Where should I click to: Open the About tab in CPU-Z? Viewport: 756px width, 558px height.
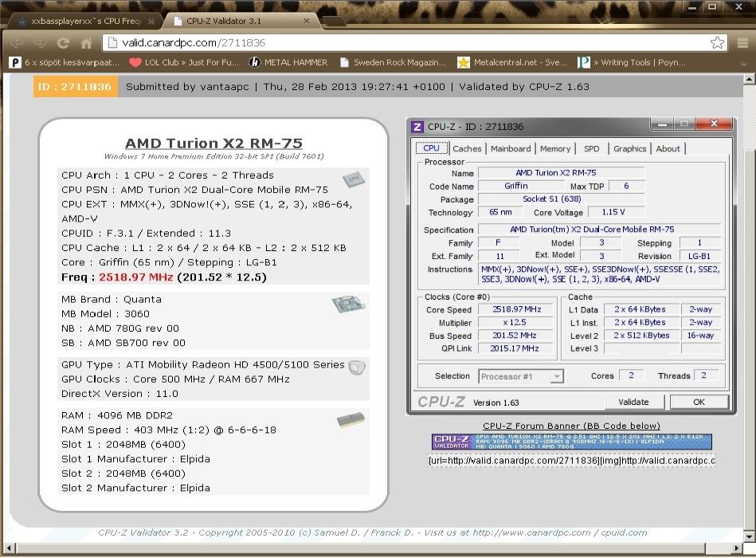coord(668,148)
